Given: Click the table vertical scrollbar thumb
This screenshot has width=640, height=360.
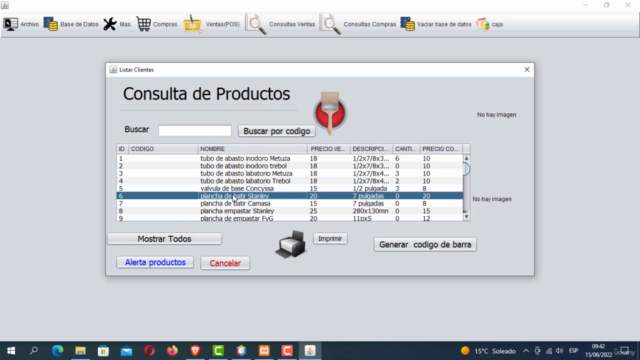Looking at the screenshot, I should [x=467, y=169].
